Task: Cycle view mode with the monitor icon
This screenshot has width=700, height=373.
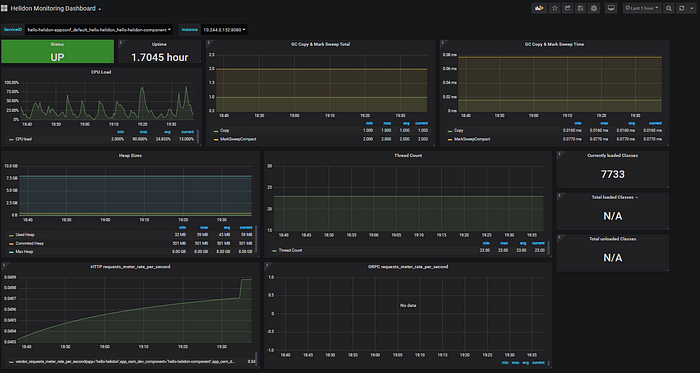Action: click(x=611, y=8)
